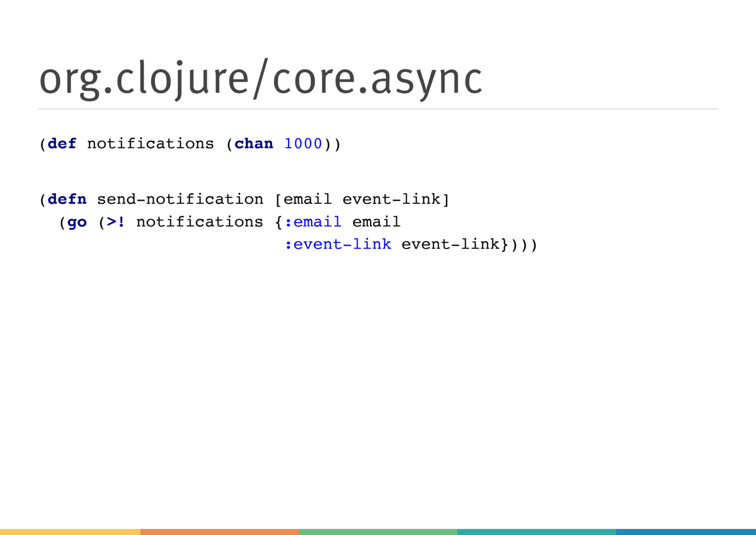Click the '>!' put operator
The width and height of the screenshot is (756, 535).
[x=116, y=222]
